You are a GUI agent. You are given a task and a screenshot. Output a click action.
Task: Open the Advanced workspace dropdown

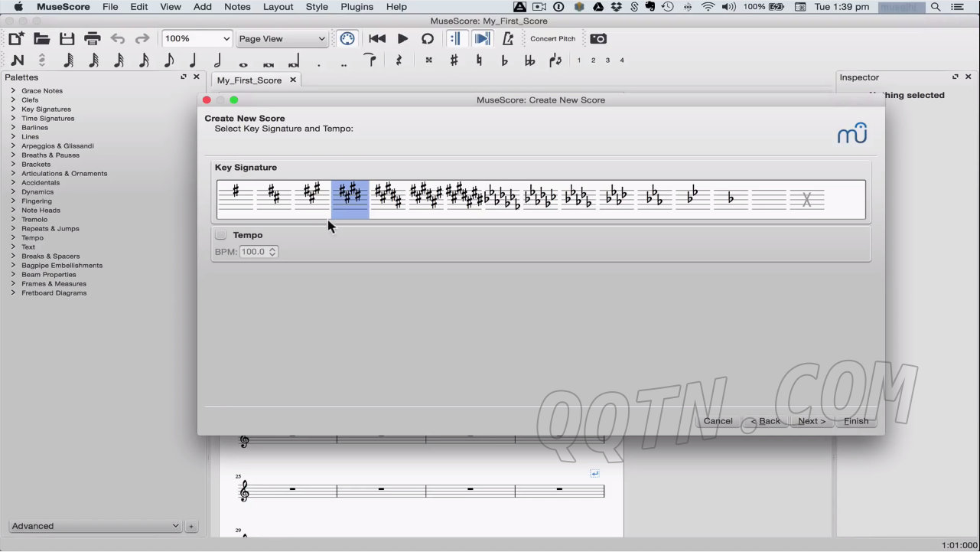coord(95,527)
